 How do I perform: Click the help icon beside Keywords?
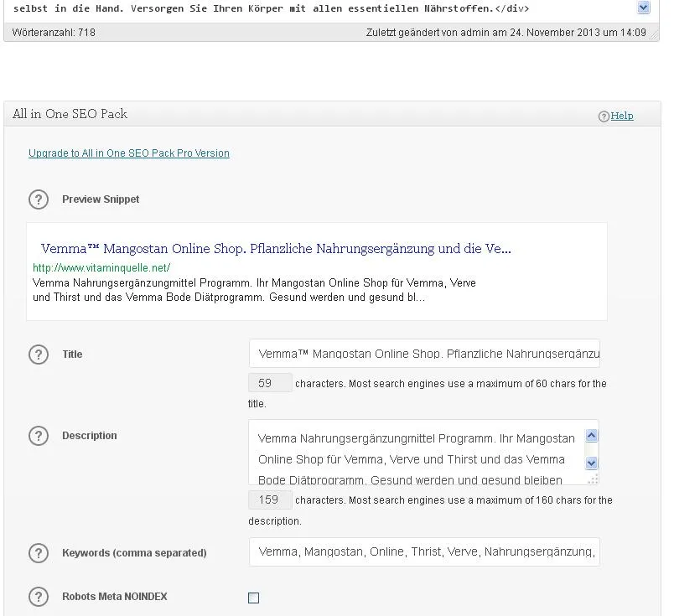[39, 553]
